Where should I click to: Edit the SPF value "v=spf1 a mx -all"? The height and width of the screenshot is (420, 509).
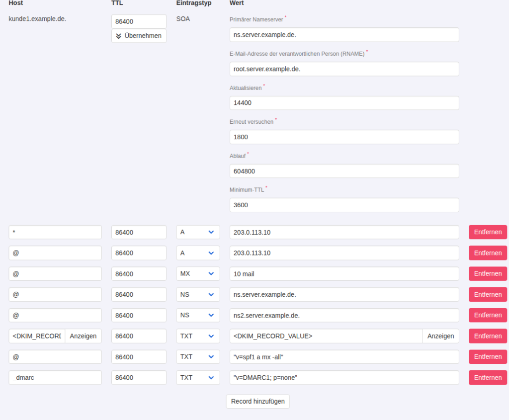[x=344, y=357]
